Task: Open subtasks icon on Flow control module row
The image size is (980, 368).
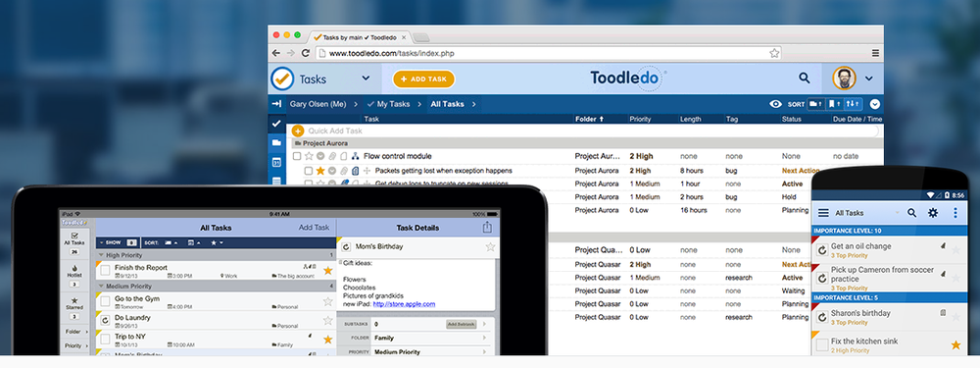Action: (x=355, y=156)
